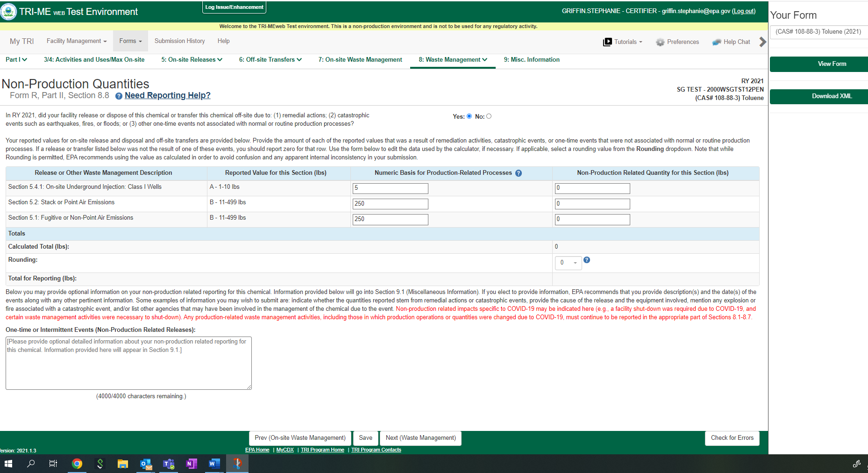Select the Yes radio button
This screenshot has height=473, width=868.
click(469, 116)
